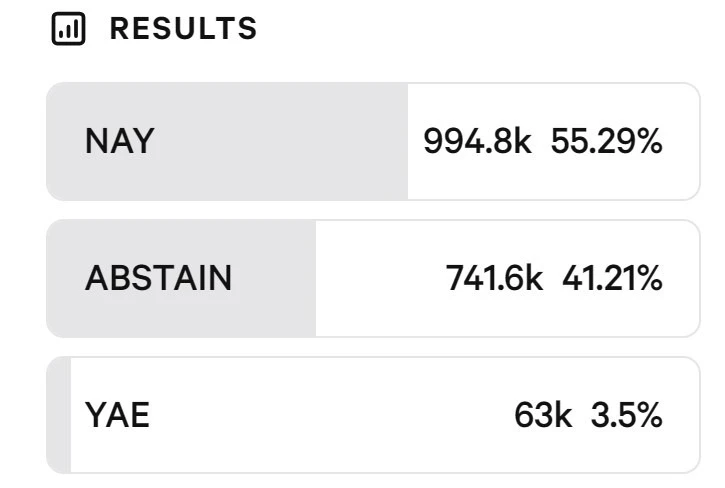Click the ABSTAIN vote count 741.6k
725x488 pixels.
click(494, 278)
